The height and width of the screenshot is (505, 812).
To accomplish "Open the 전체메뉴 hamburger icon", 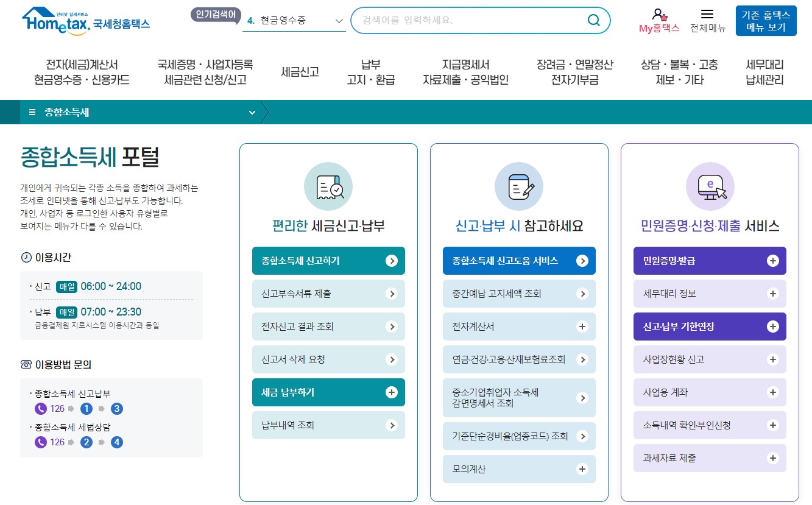I will tap(707, 15).
